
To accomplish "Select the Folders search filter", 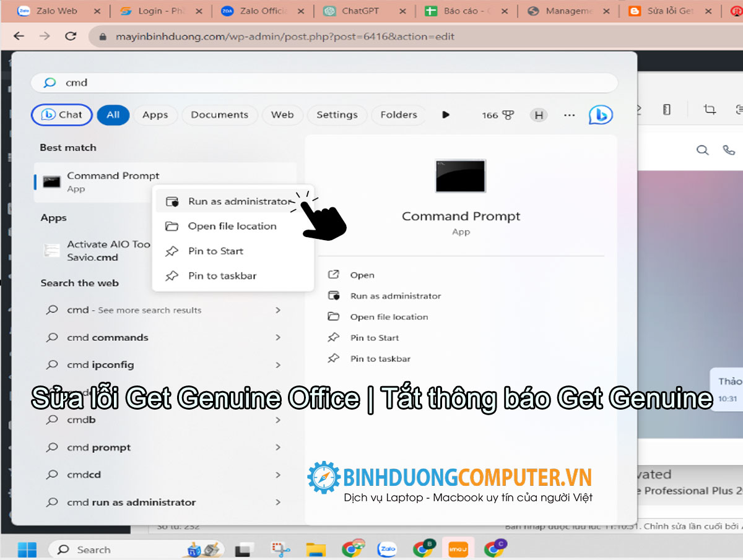I will click(399, 114).
